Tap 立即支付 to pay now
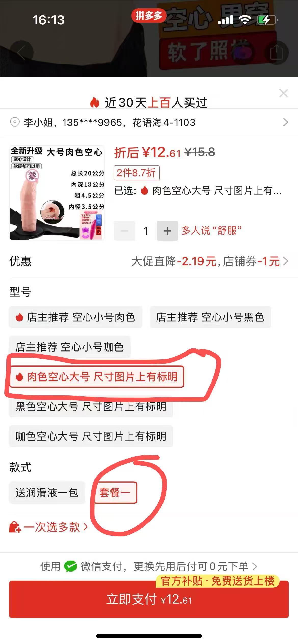 [149, 599]
